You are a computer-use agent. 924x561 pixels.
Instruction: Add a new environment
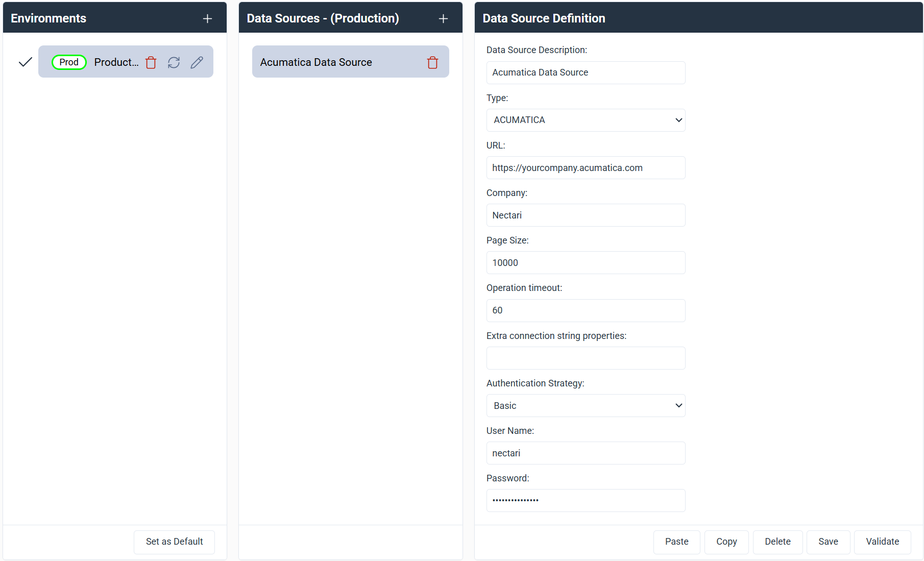point(207,18)
